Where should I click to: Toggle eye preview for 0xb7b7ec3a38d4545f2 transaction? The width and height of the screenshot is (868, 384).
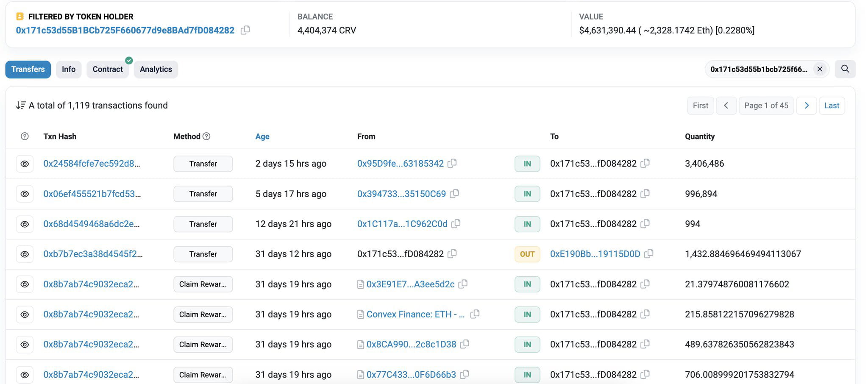click(25, 254)
